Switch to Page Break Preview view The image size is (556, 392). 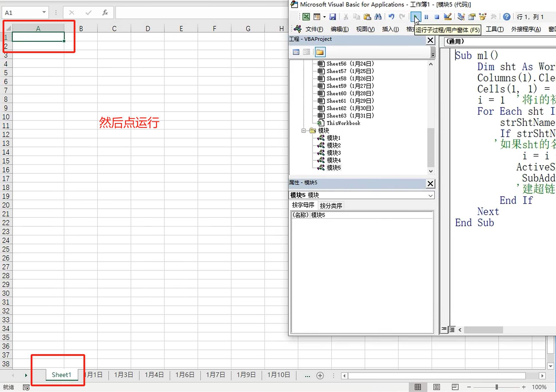(x=455, y=387)
